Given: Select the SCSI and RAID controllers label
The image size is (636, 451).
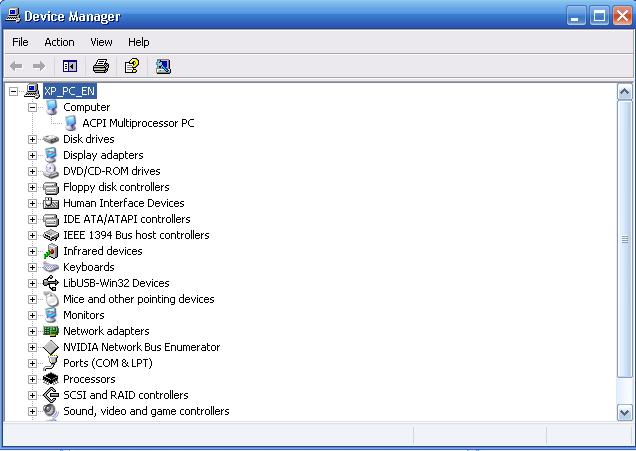Looking at the screenshot, I should coord(126,395).
